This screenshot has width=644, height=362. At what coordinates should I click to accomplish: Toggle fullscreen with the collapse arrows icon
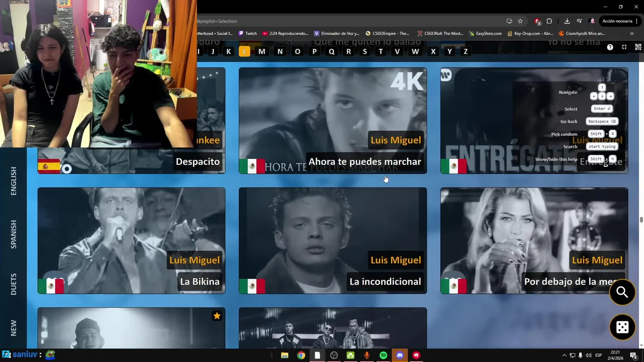point(624,47)
